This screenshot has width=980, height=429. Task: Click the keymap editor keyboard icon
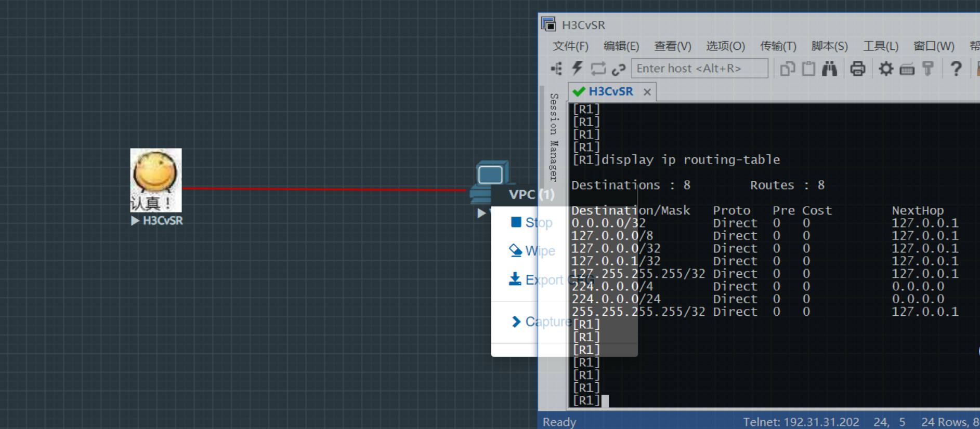[907, 68]
